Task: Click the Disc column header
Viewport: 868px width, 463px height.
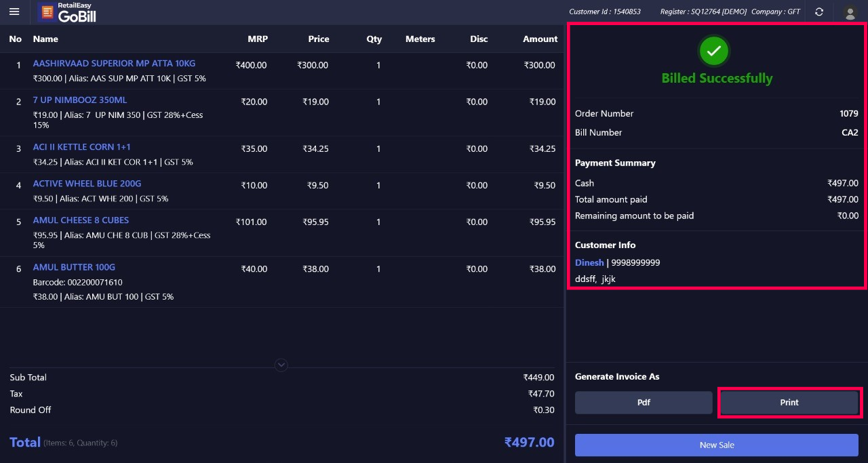Action: click(479, 39)
